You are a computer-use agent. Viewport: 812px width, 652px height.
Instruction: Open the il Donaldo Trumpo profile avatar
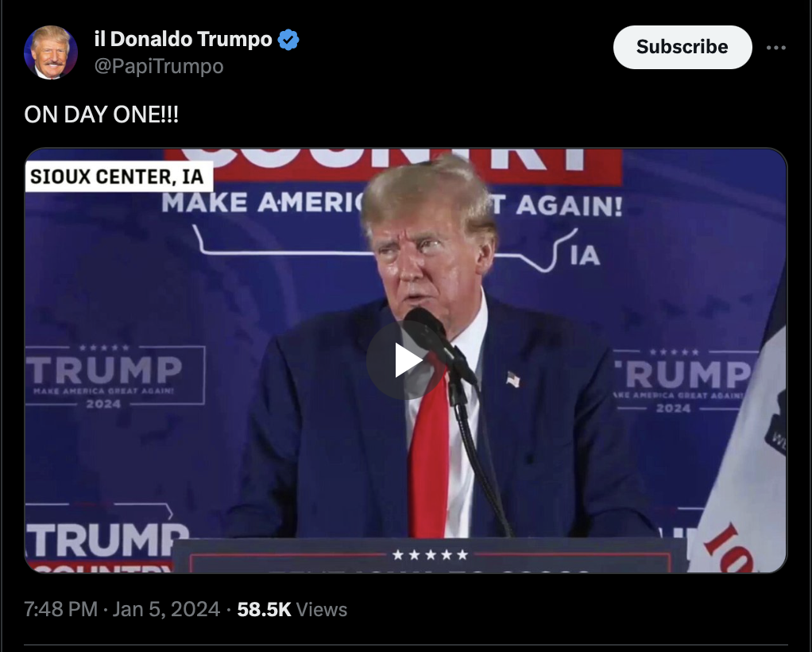click(x=51, y=52)
